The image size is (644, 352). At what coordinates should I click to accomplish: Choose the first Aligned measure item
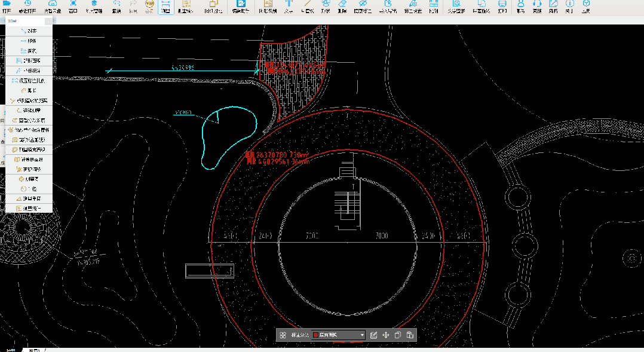29,31
